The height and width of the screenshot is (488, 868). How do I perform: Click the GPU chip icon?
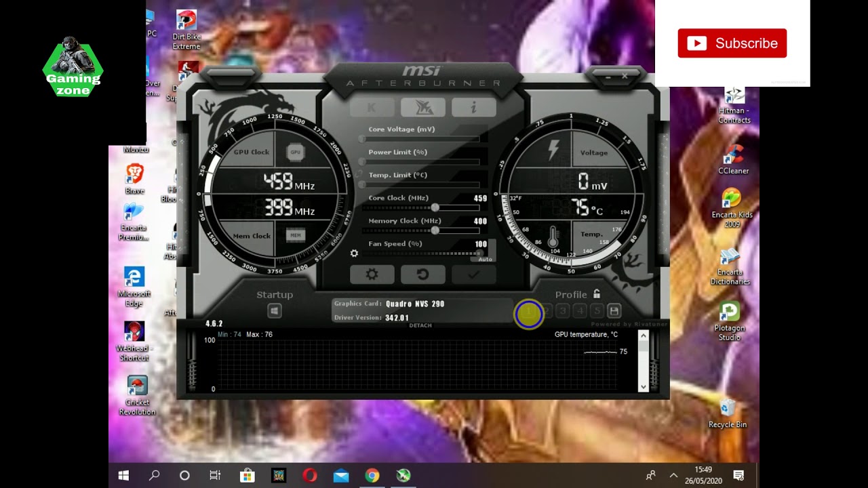click(295, 152)
